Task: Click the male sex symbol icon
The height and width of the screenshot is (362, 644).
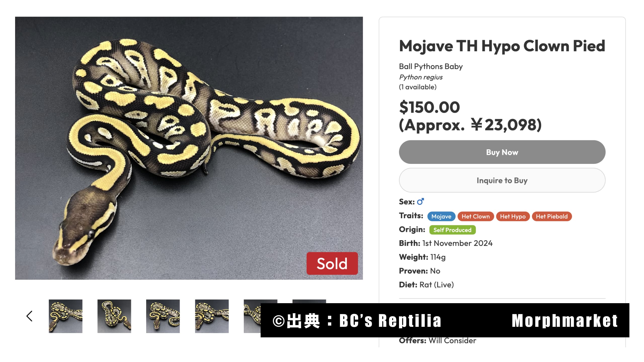Action: click(420, 202)
